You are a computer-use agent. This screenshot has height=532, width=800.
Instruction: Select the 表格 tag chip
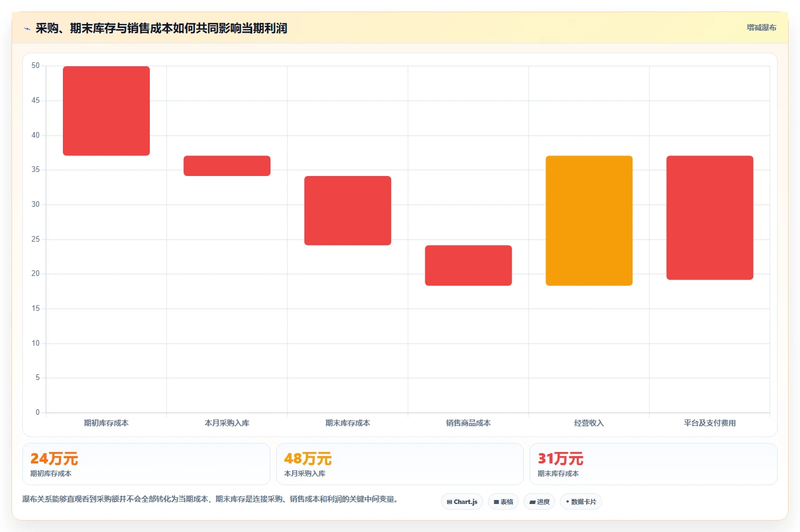point(503,502)
